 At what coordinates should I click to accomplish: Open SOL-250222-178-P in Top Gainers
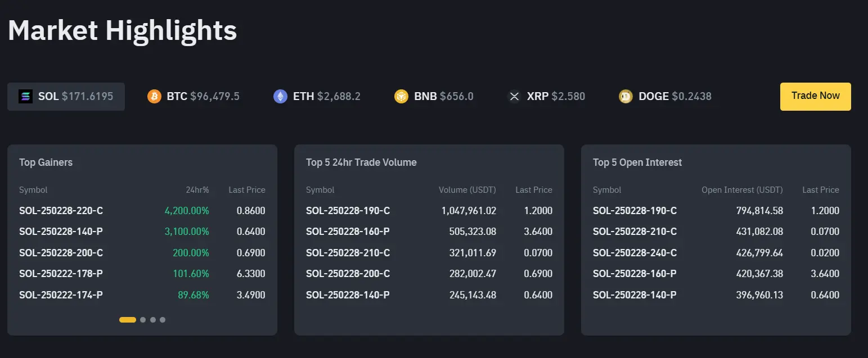pyautogui.click(x=61, y=274)
